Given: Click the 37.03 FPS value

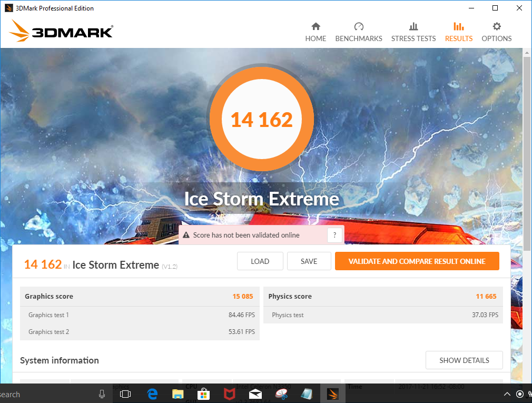Looking at the screenshot, I should click(x=485, y=315).
